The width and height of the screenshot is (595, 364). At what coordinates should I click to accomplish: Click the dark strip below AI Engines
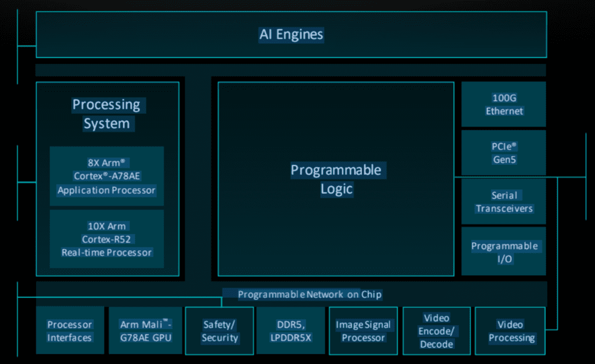(x=291, y=70)
